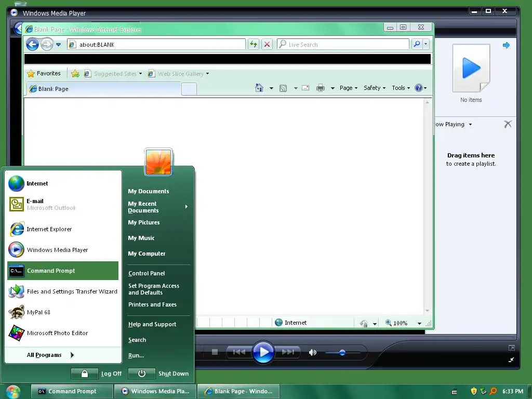
Task: Click Stop in Windows Media Player
Action: [x=215, y=352]
